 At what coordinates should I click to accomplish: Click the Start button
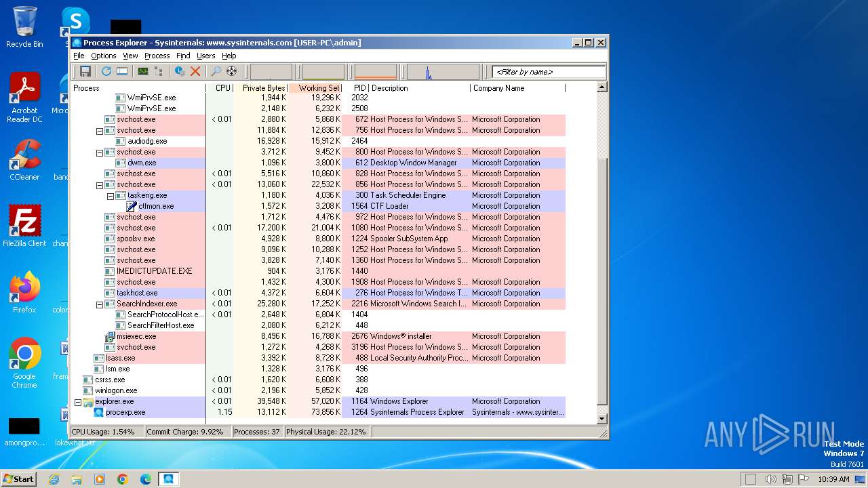tap(18, 479)
